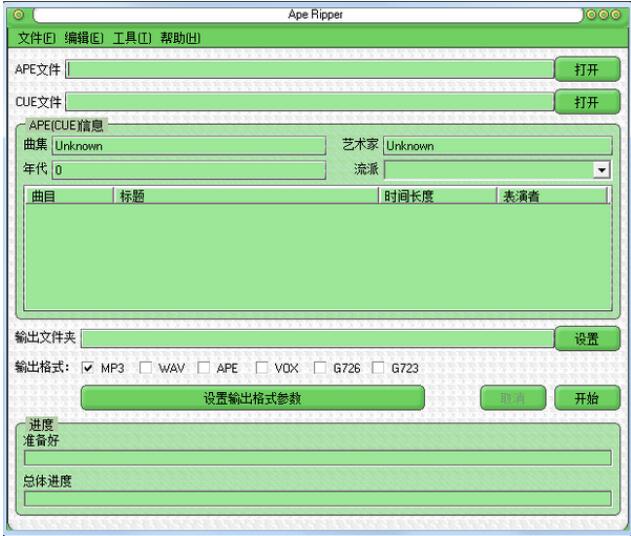Viewport: 631px width, 536px height.
Task: Click the 曲目 column header
Action: coord(69,196)
